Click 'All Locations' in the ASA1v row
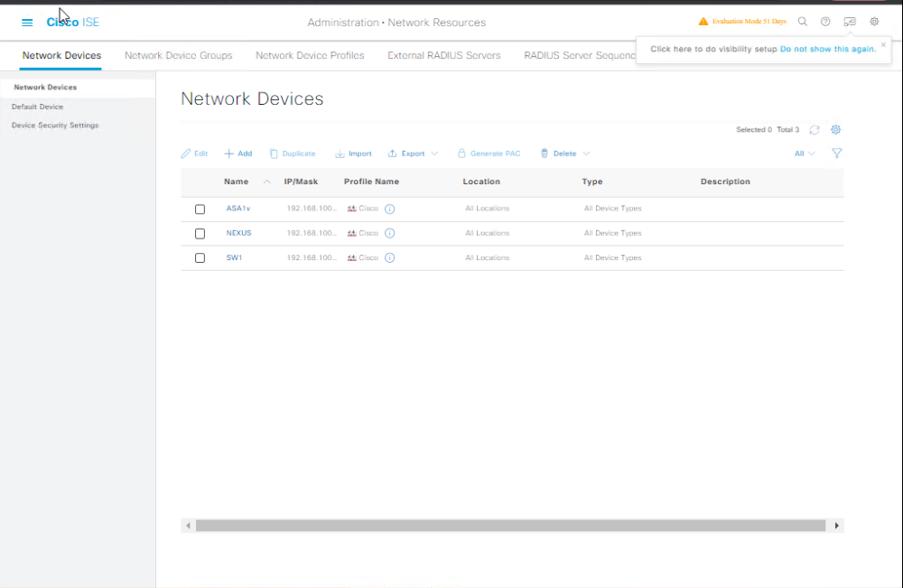The image size is (903, 588). point(488,209)
